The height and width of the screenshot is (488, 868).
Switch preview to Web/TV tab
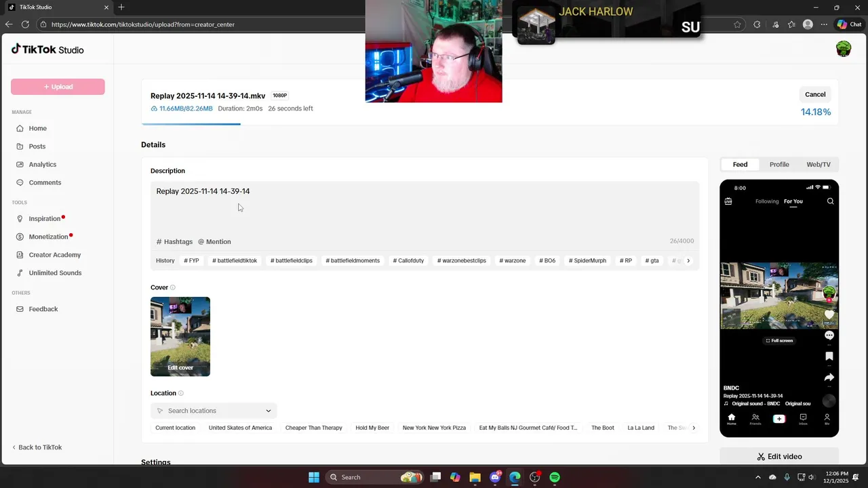click(x=818, y=165)
